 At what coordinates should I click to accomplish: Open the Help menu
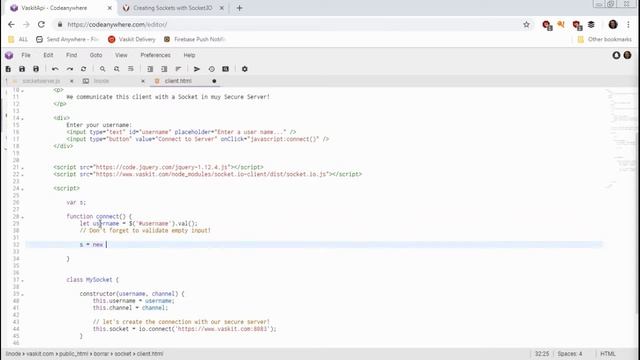pyautogui.click(x=189, y=55)
